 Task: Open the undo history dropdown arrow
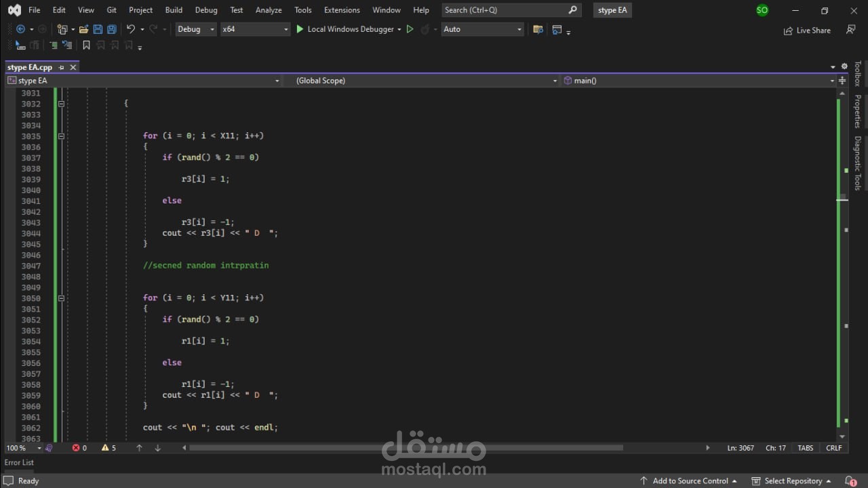click(142, 29)
